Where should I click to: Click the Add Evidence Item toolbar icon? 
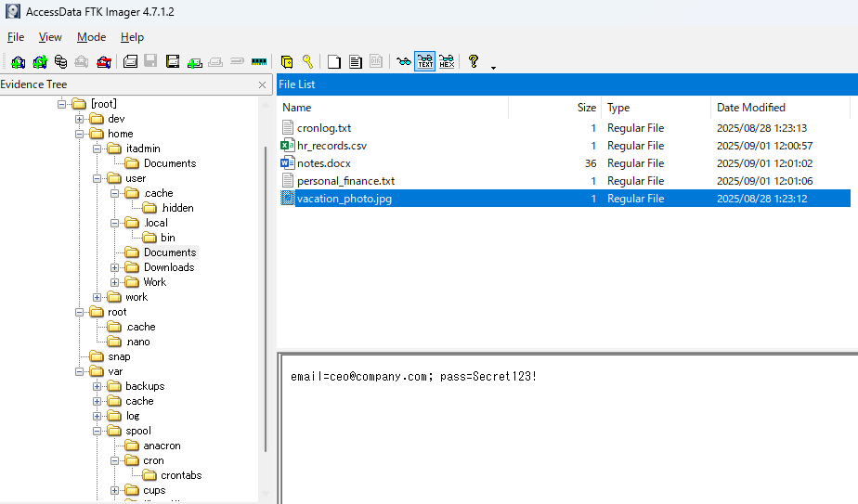click(x=18, y=62)
